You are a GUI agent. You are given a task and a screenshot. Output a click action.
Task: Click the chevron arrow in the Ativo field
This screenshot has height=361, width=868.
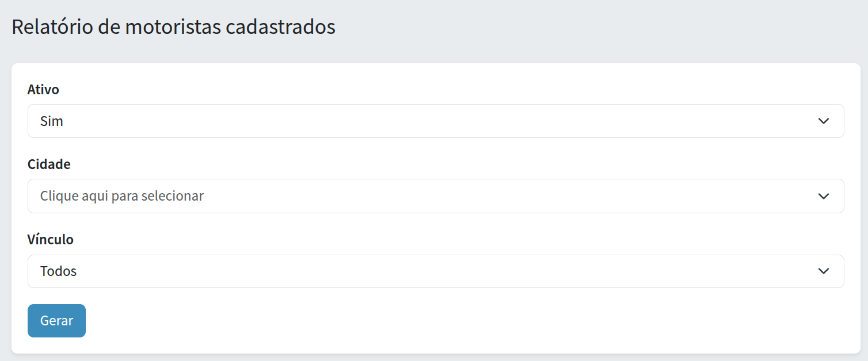[824, 121]
